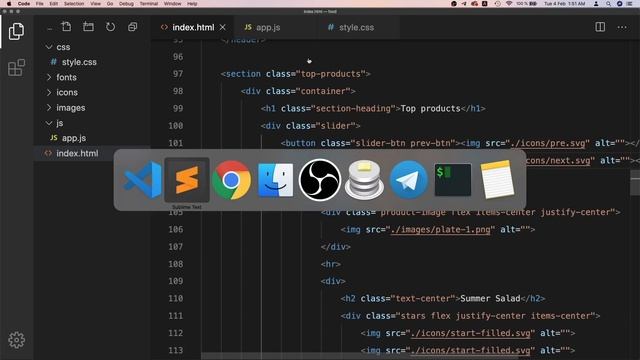The width and height of the screenshot is (640, 360).
Task: Switch to the app.js tab
Action: pos(268,27)
